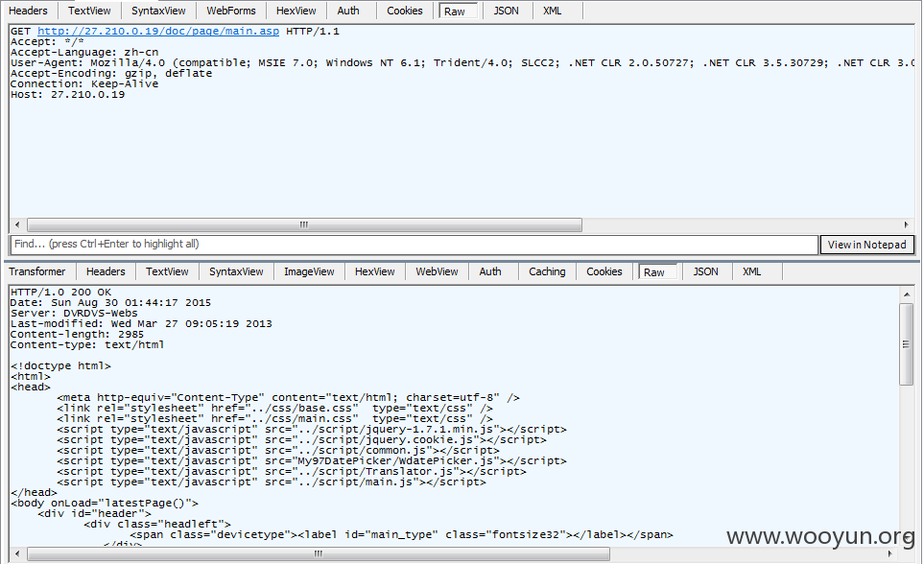This screenshot has width=924, height=564.
Task: Switch to response HexView tab
Action: (375, 271)
